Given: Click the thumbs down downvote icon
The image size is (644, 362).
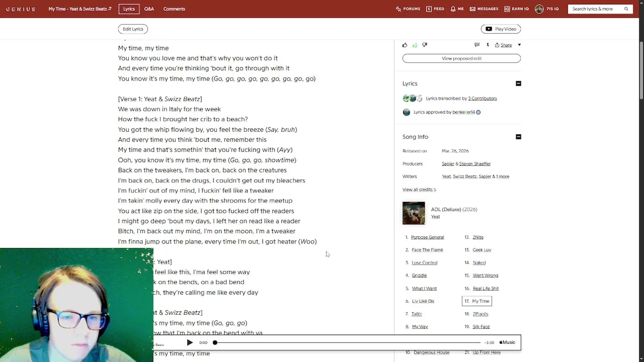Looking at the screenshot, I should (x=425, y=45).
